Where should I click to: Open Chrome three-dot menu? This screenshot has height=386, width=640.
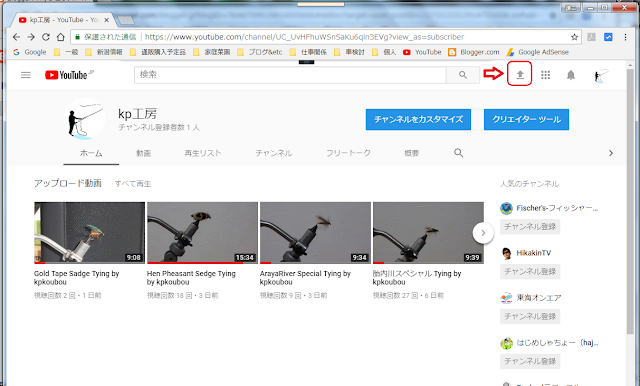coord(625,37)
